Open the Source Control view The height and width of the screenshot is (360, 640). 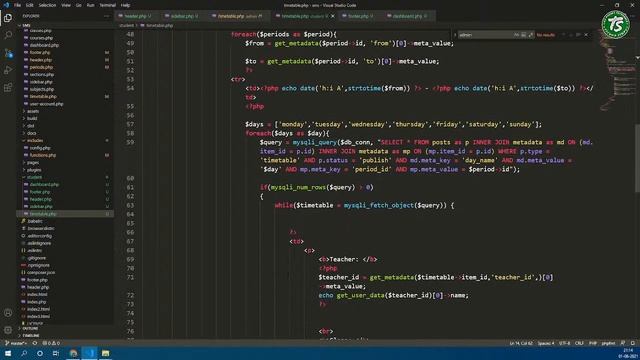(x=8, y=53)
